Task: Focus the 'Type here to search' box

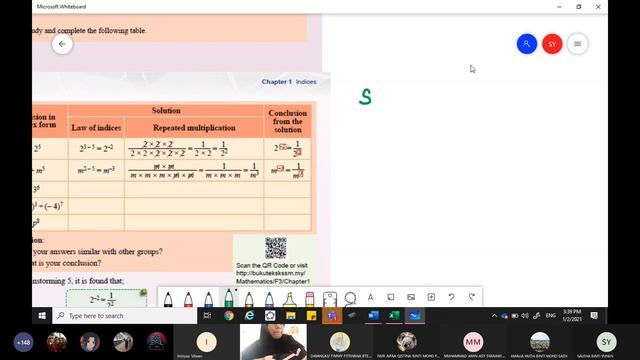Action: (x=124, y=316)
